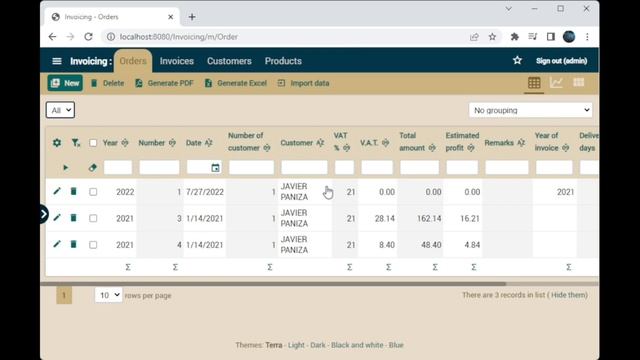Sign out of admin account

(x=562, y=61)
